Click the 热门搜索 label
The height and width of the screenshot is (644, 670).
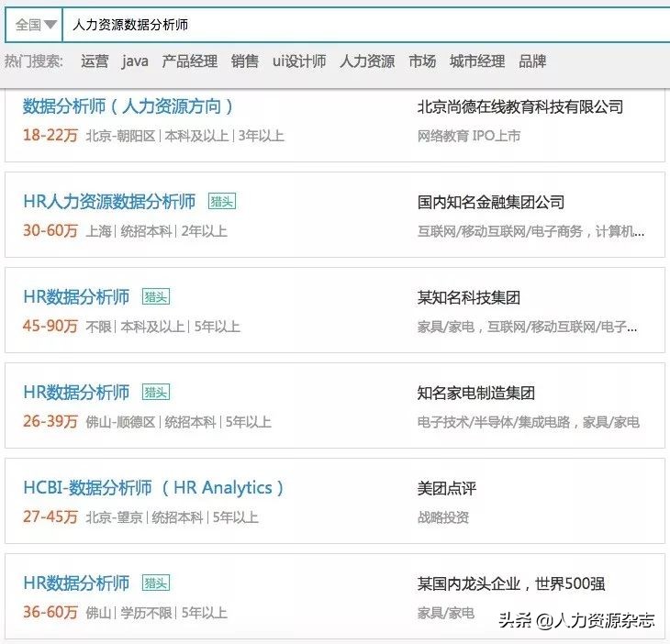tap(34, 61)
